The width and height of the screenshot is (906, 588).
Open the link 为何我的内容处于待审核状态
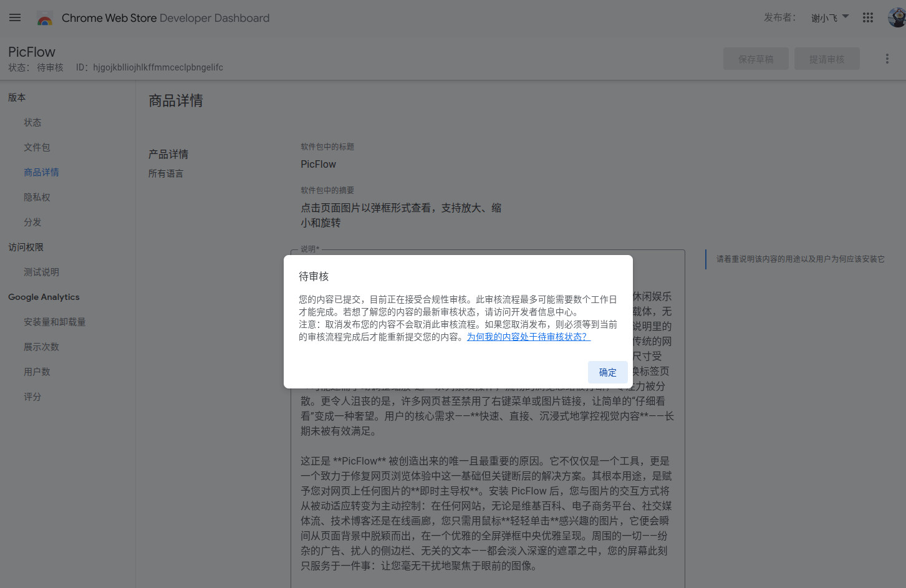(x=528, y=336)
